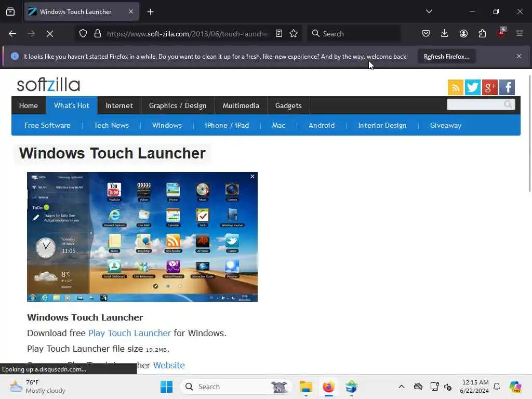The image size is (532, 399).
Task: Dismiss the refresh Firefox notification
Action: [519, 56]
